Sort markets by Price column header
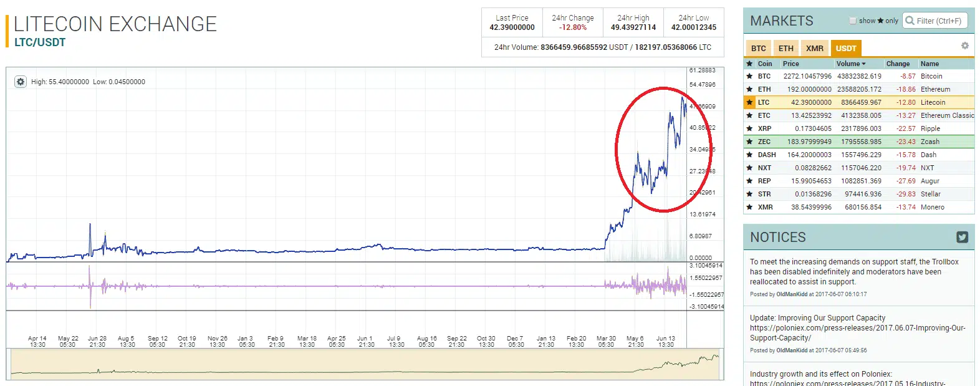 pyautogui.click(x=791, y=64)
